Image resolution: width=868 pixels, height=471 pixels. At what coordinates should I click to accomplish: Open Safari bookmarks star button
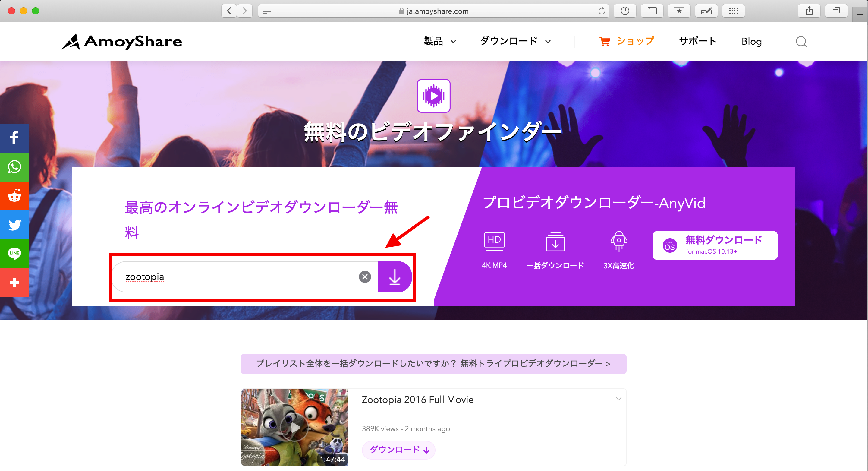click(679, 11)
